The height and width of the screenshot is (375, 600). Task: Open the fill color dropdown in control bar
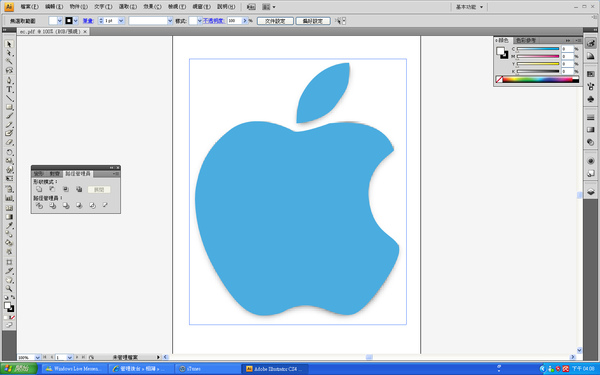pyautogui.click(x=59, y=21)
